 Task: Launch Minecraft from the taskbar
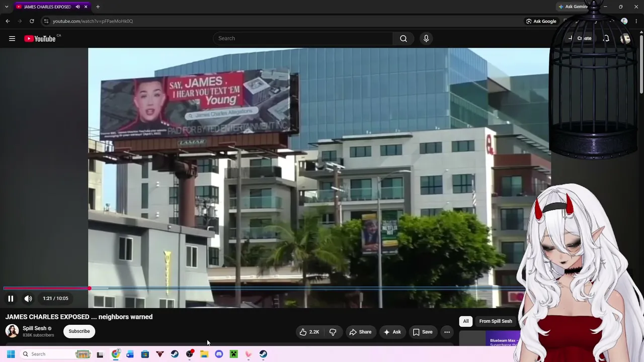(233, 354)
